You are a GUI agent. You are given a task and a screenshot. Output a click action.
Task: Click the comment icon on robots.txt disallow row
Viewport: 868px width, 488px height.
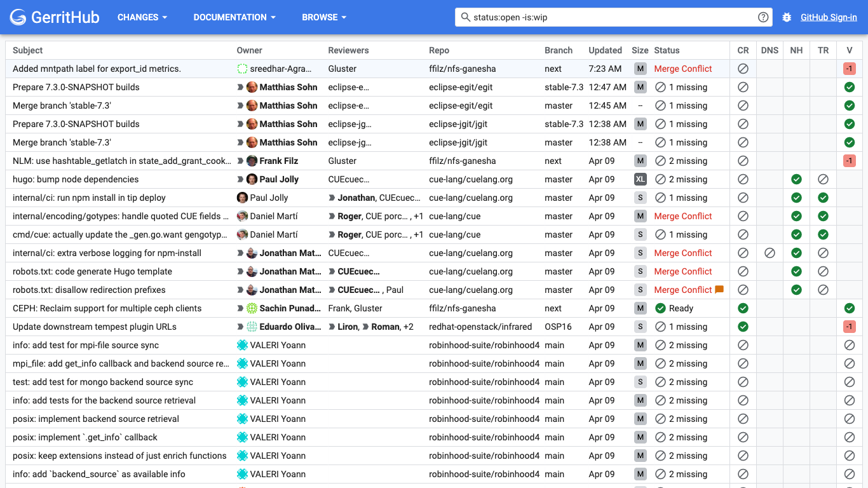pyautogui.click(x=719, y=290)
